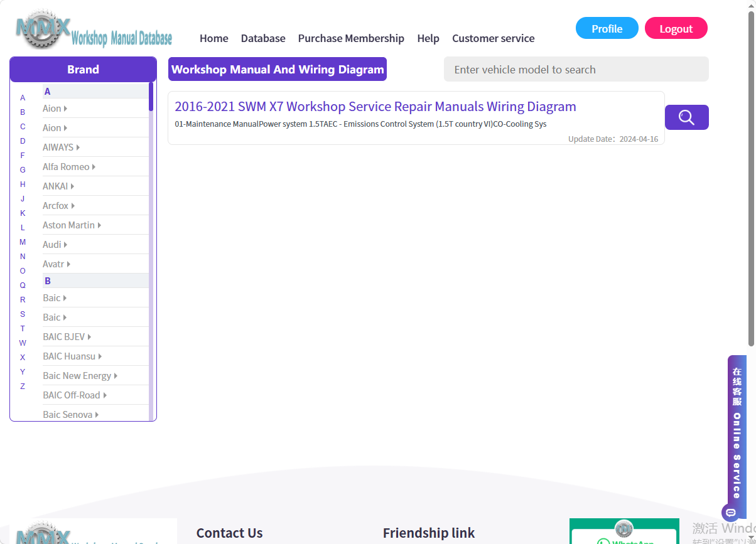The height and width of the screenshot is (544, 756).
Task: Click the vehicle model search field
Action: point(576,69)
